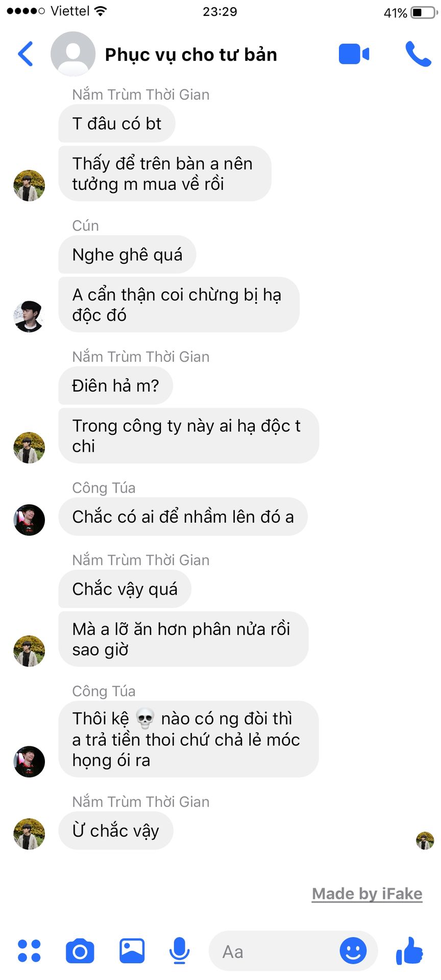Tap the message 'Nghe ghê quá'

(127, 254)
